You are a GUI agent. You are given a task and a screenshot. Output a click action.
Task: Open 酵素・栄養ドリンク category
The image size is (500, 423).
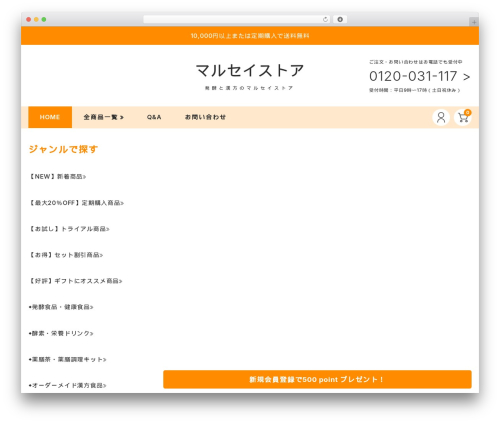click(61, 333)
